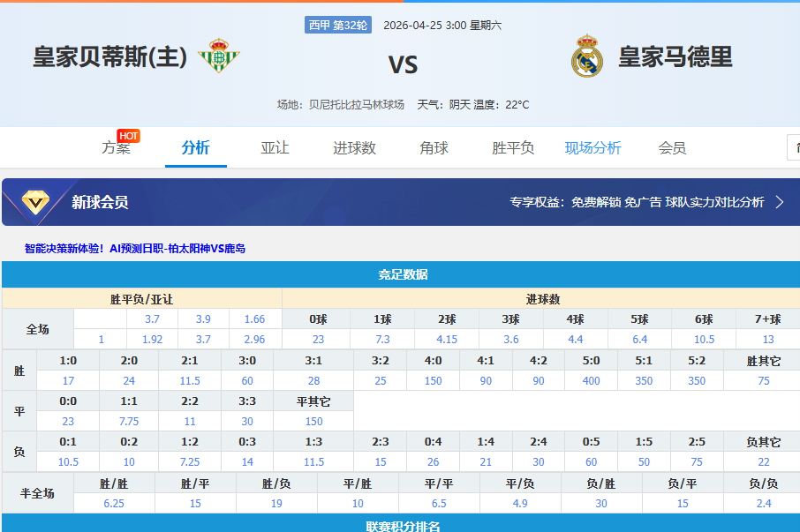Select handicap odds 1.92
The image size is (800, 532).
click(x=152, y=340)
